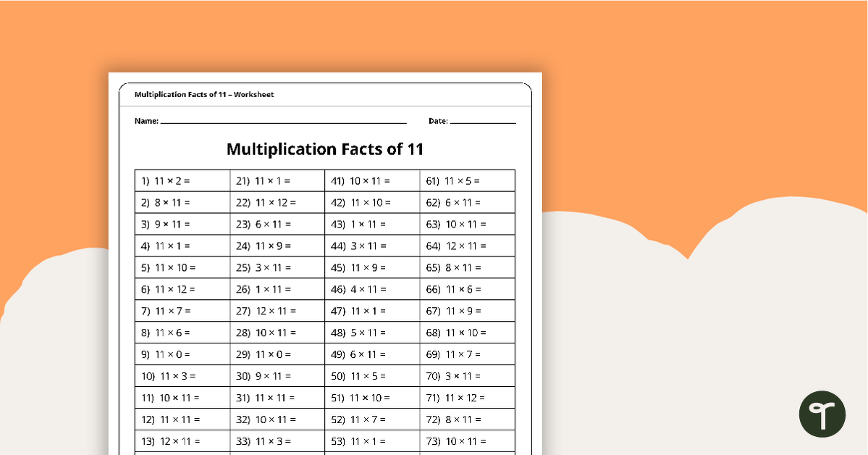This screenshot has width=868, height=455.
Task: Select cell '64) 12 × 11 ='
Action: pos(468,246)
